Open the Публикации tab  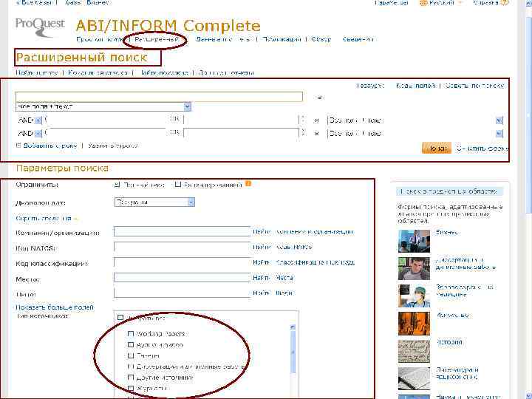pos(282,39)
